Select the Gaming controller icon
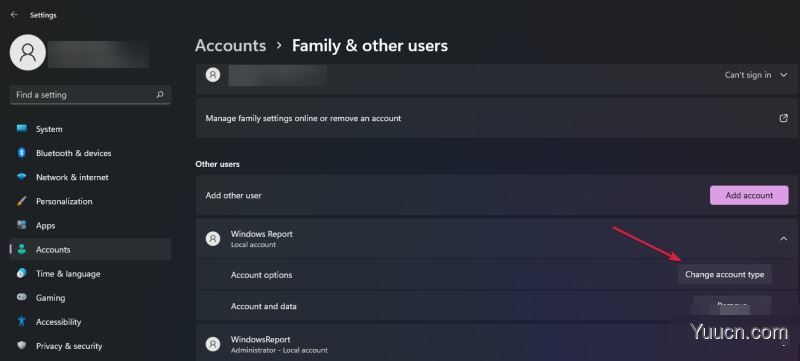This screenshot has width=800, height=361. (x=21, y=297)
